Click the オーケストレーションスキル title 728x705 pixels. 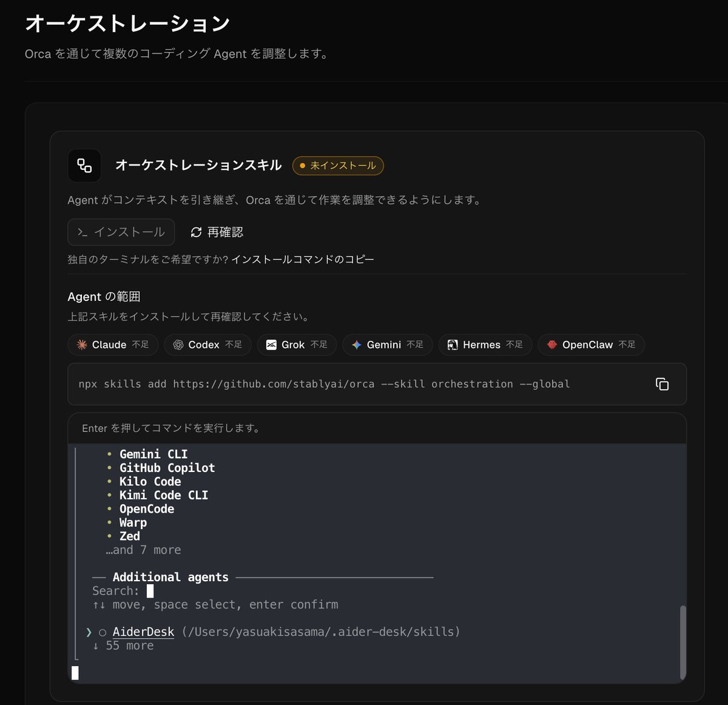(198, 165)
